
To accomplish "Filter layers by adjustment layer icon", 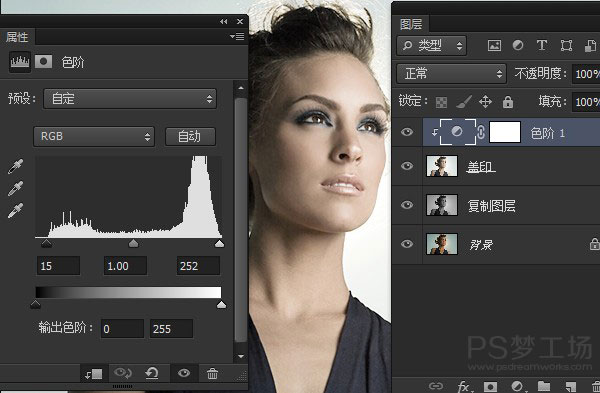I will [518, 45].
